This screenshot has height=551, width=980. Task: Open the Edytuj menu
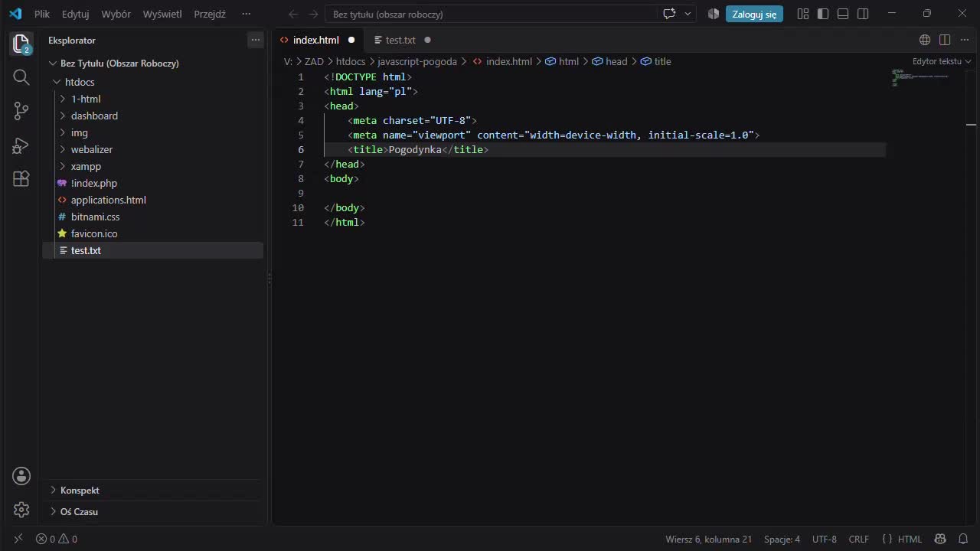coord(76,14)
